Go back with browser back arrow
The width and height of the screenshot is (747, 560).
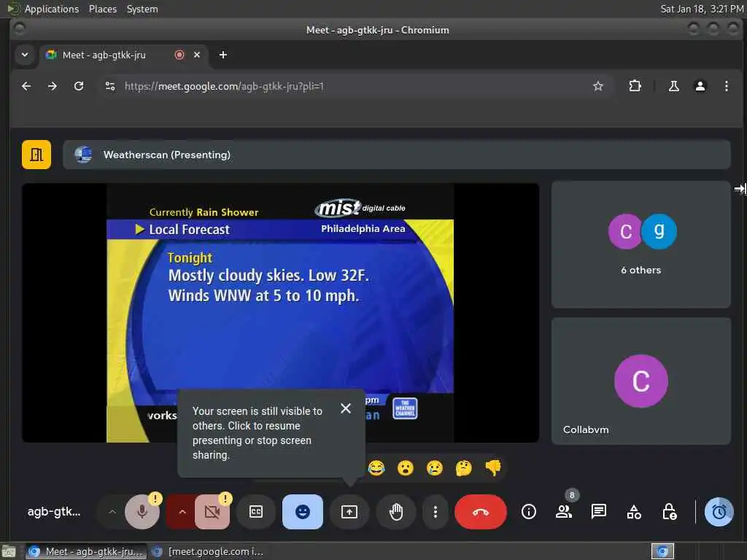pos(26,86)
